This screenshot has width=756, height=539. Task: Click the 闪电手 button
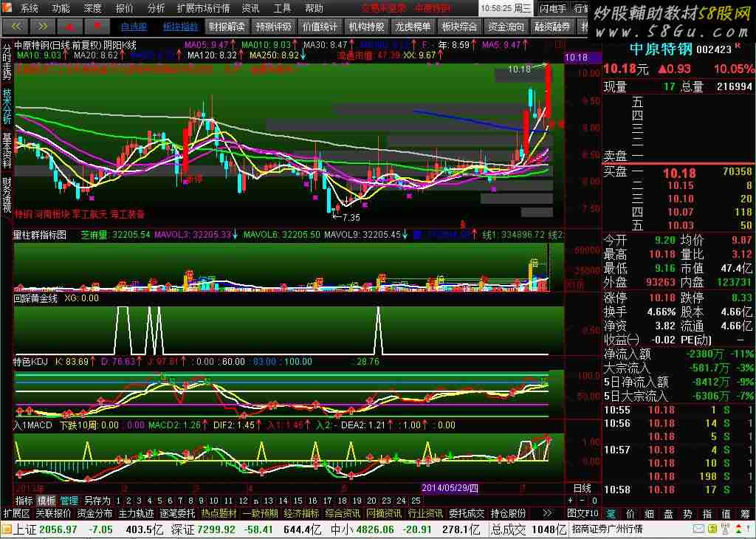point(552,8)
